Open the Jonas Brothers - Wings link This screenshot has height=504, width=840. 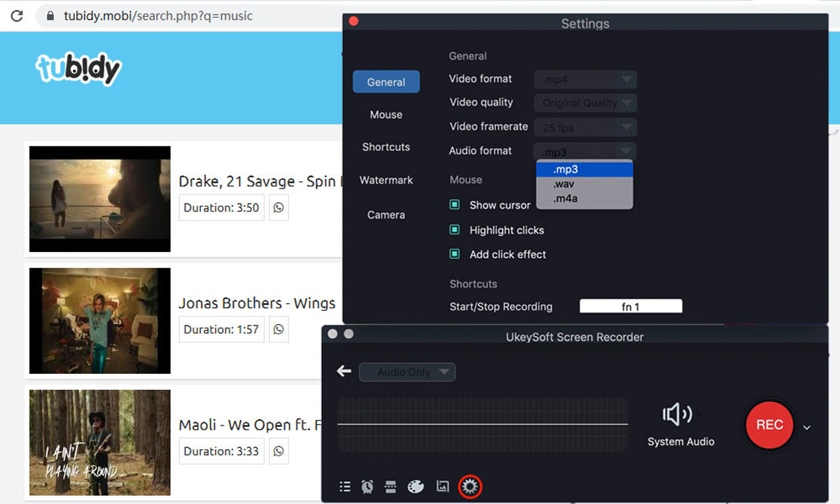[x=257, y=303]
